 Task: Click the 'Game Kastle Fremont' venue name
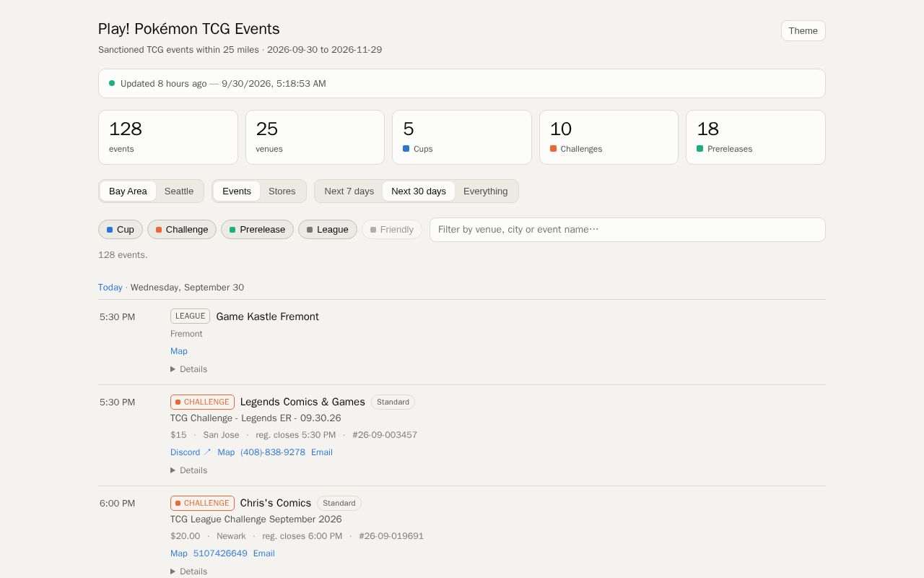pyautogui.click(x=268, y=316)
